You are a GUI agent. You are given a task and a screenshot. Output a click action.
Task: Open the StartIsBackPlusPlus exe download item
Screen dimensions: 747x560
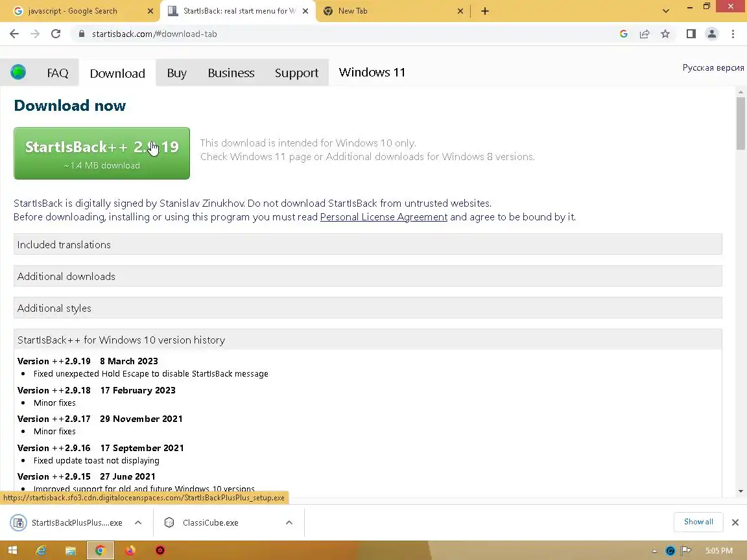67,522
